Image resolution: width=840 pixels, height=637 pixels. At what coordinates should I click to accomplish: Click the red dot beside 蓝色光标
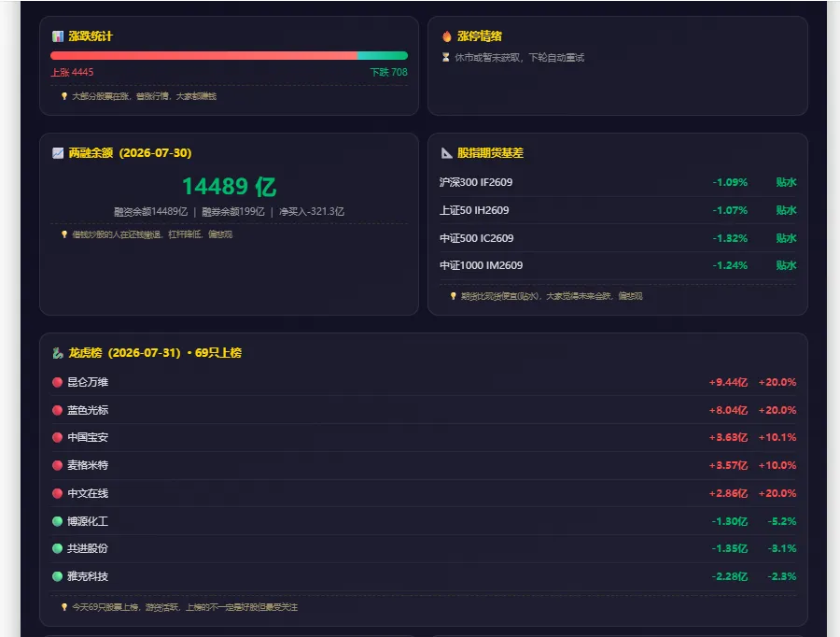point(57,410)
